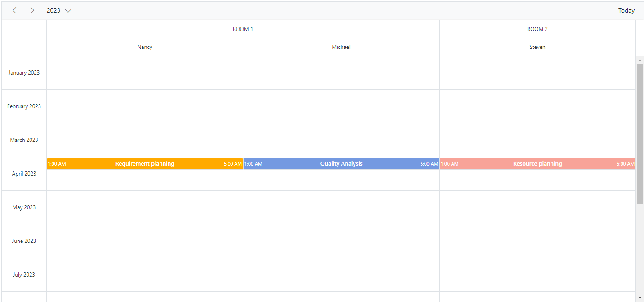The image size is (644, 303).
Task: Go to the next year with the right arrow
Action: coord(32,10)
